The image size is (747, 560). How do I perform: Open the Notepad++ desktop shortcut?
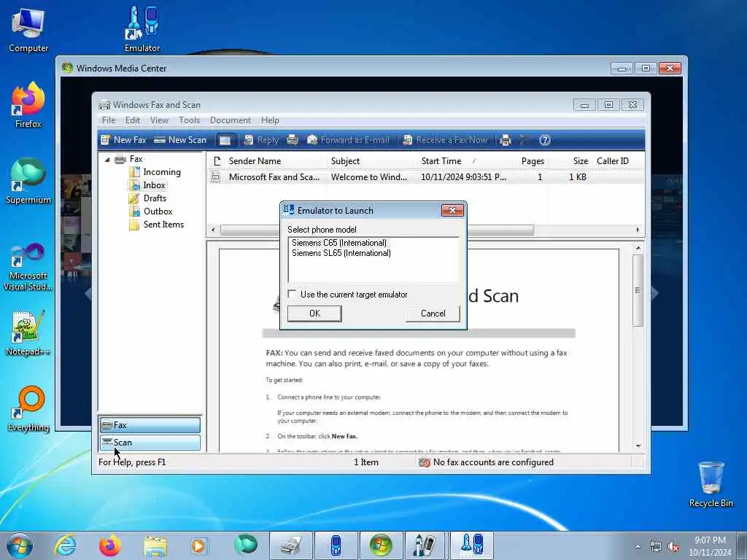pos(28,333)
